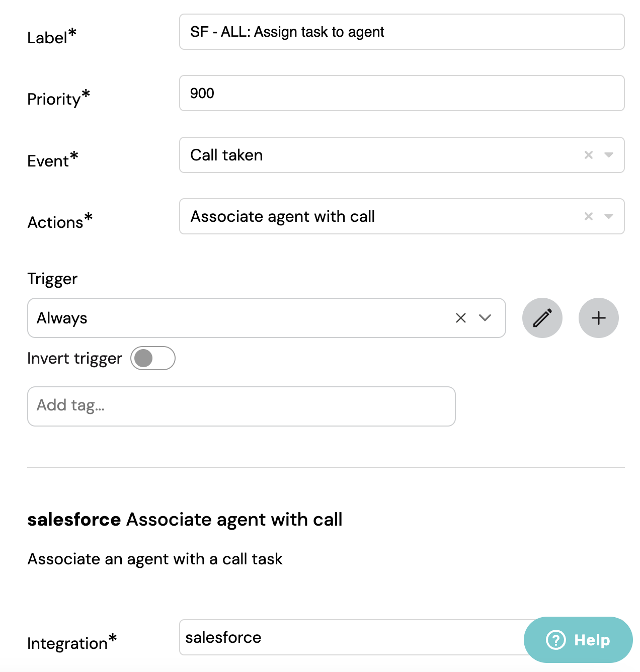The width and height of the screenshot is (640, 672).
Task: Expand the Event dropdown arrow
Action: [609, 155]
